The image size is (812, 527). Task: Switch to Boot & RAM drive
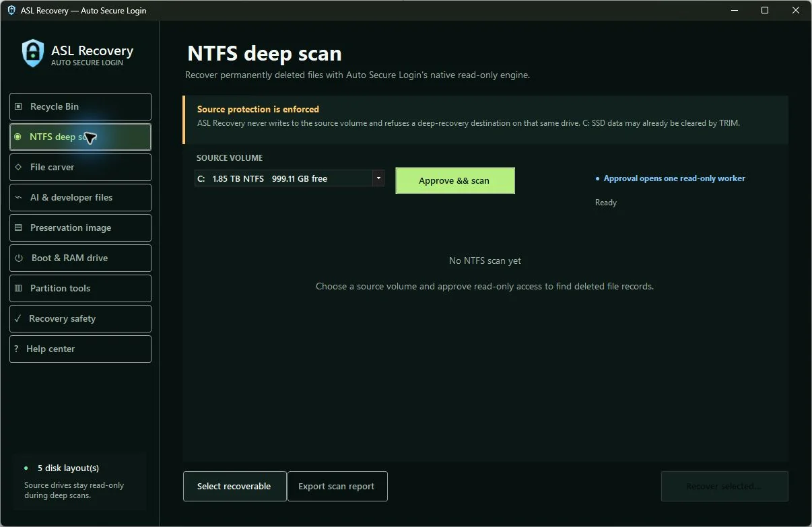(80, 258)
